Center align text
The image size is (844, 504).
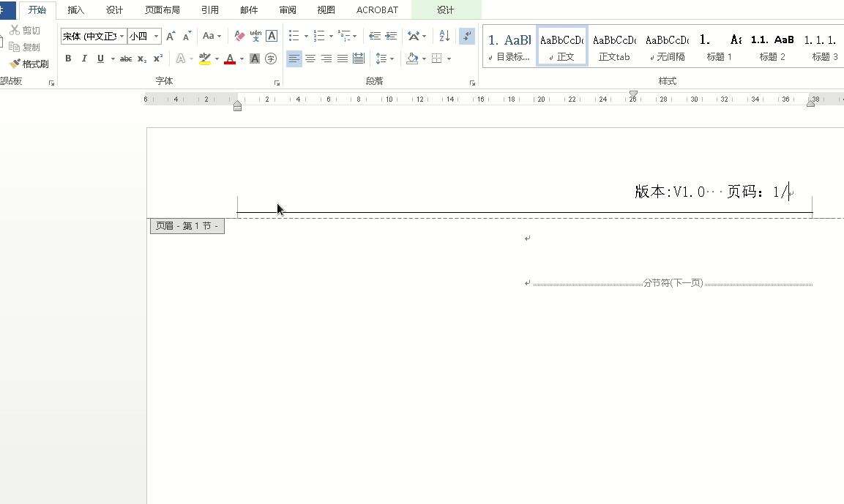[310, 58]
